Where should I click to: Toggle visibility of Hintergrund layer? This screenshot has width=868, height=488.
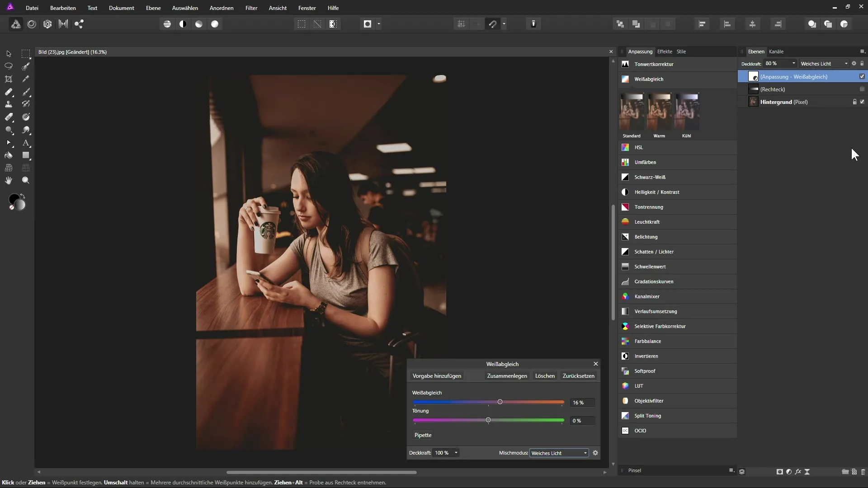pos(862,102)
